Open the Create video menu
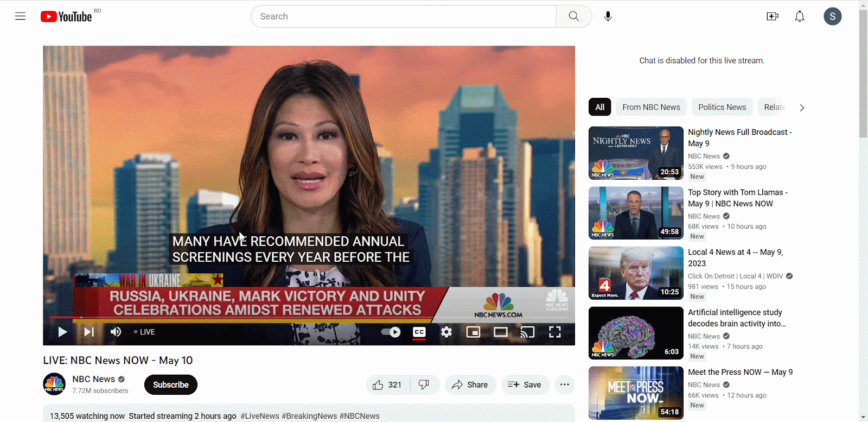This screenshot has height=422, width=868. click(x=773, y=16)
